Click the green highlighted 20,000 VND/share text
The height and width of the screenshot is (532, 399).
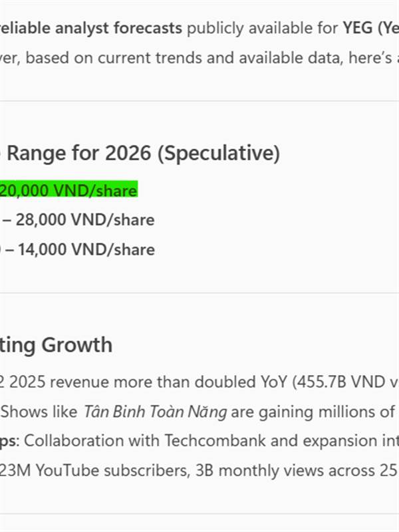click(x=68, y=190)
